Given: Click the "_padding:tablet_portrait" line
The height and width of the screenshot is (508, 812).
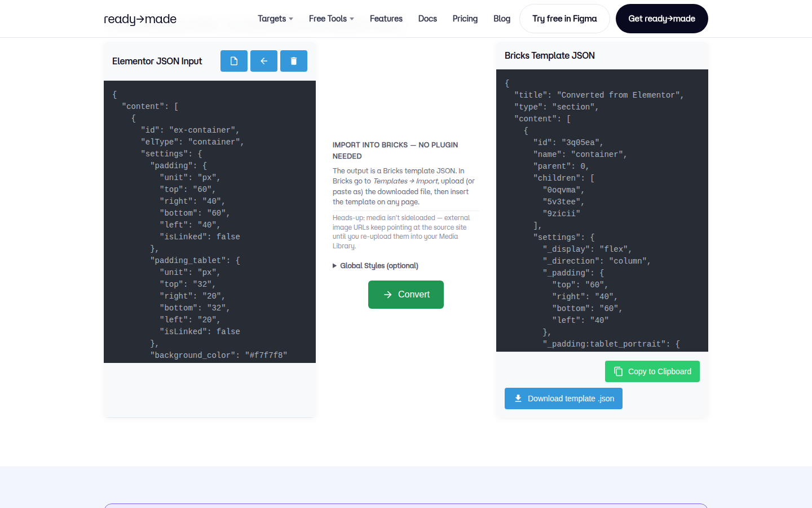Looking at the screenshot, I should [611, 344].
